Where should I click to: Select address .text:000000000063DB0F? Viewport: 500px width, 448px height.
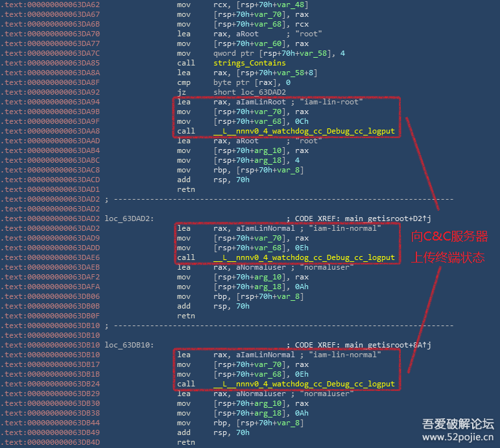pyautogui.click(x=51, y=316)
